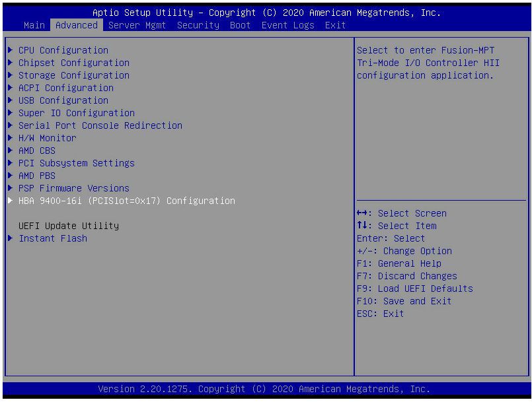Click the Aptio Setup Utility title
The image size is (532, 406).
pyautogui.click(x=267, y=13)
